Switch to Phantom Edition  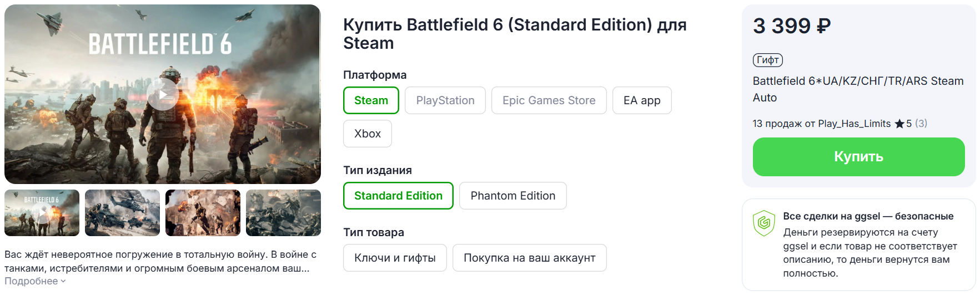click(x=512, y=196)
